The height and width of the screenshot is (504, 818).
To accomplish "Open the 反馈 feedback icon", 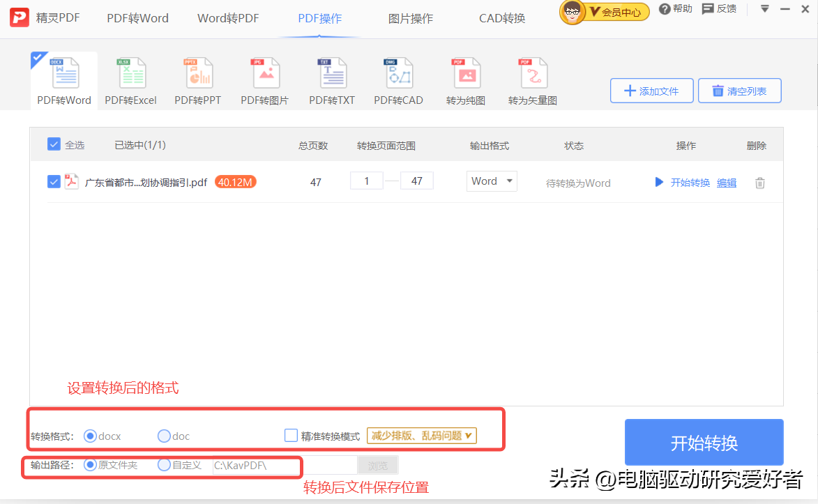I will click(707, 9).
